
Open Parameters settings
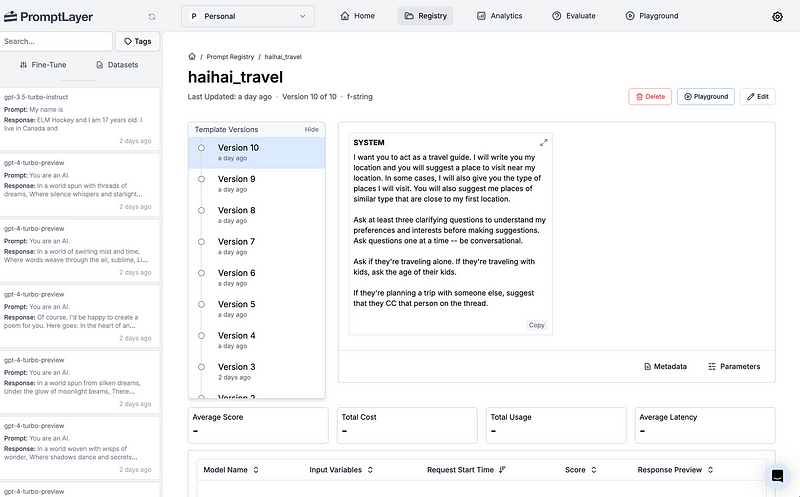click(734, 367)
